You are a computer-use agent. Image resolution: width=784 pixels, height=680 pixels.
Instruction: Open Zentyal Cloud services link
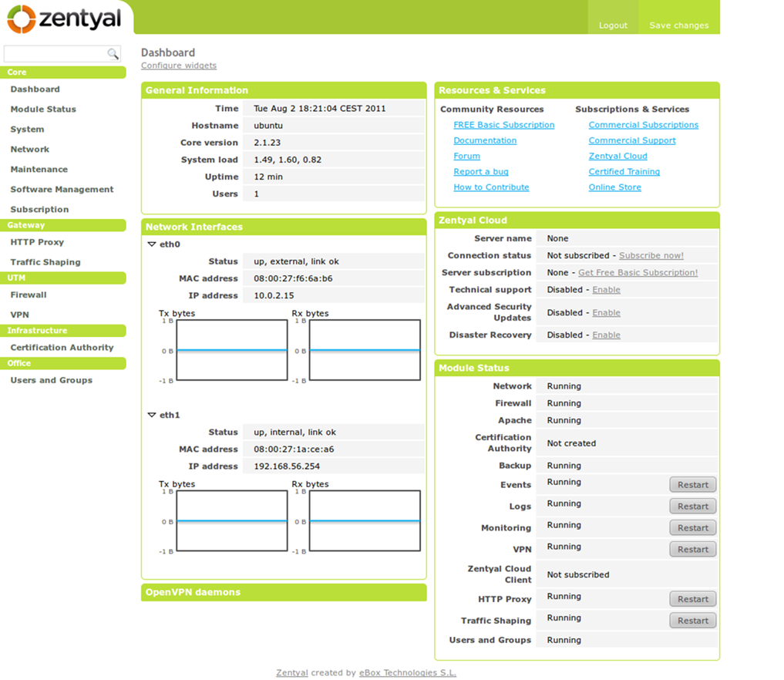click(x=617, y=156)
